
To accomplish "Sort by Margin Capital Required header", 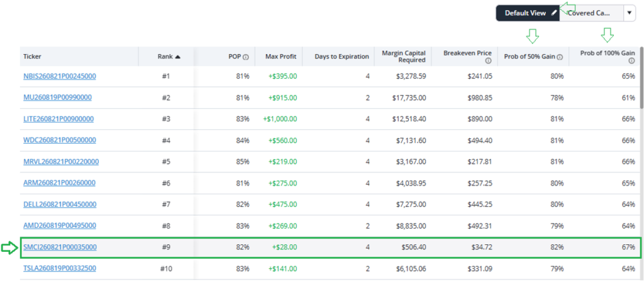I will (x=403, y=57).
